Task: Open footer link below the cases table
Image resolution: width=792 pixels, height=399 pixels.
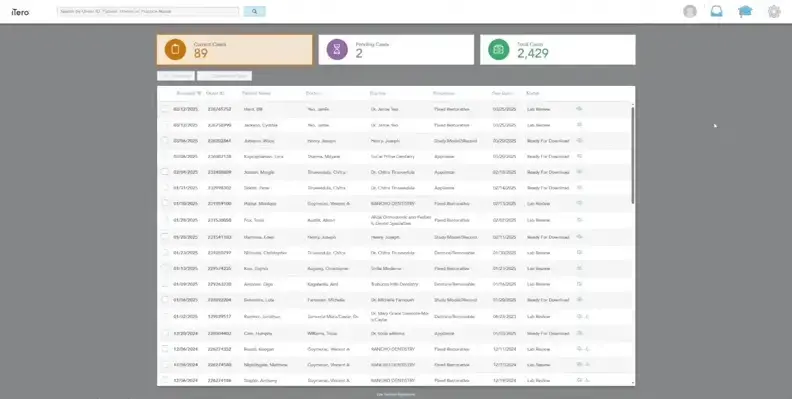Action: coord(396,394)
